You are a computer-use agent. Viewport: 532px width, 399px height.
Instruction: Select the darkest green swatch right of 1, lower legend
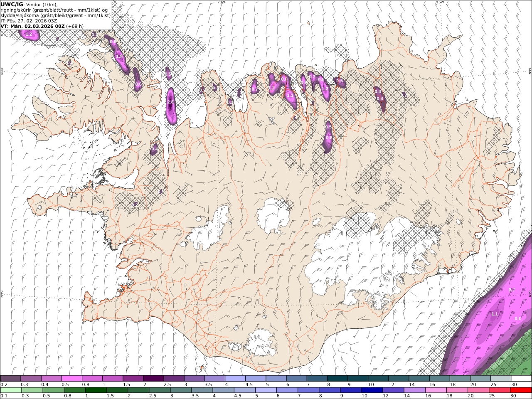[96, 390]
